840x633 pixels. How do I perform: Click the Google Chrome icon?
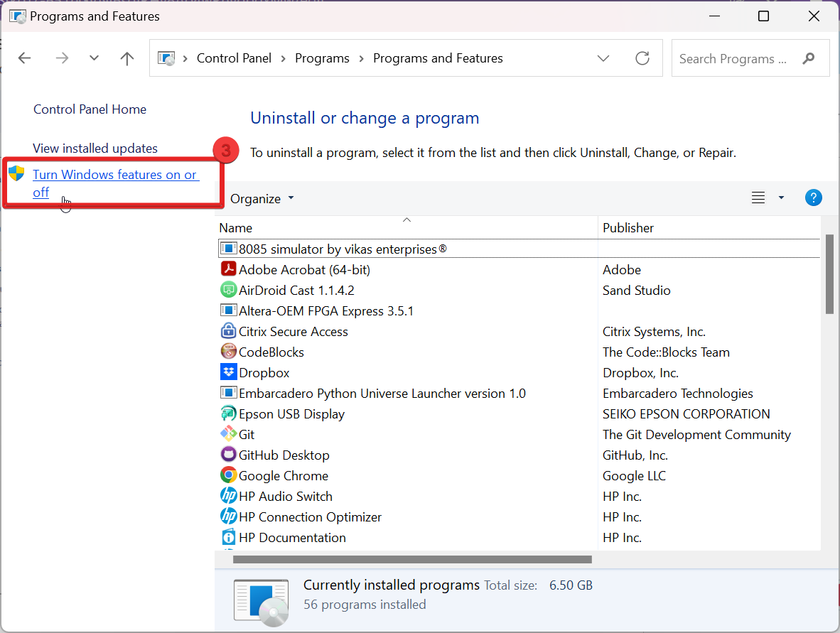point(229,475)
